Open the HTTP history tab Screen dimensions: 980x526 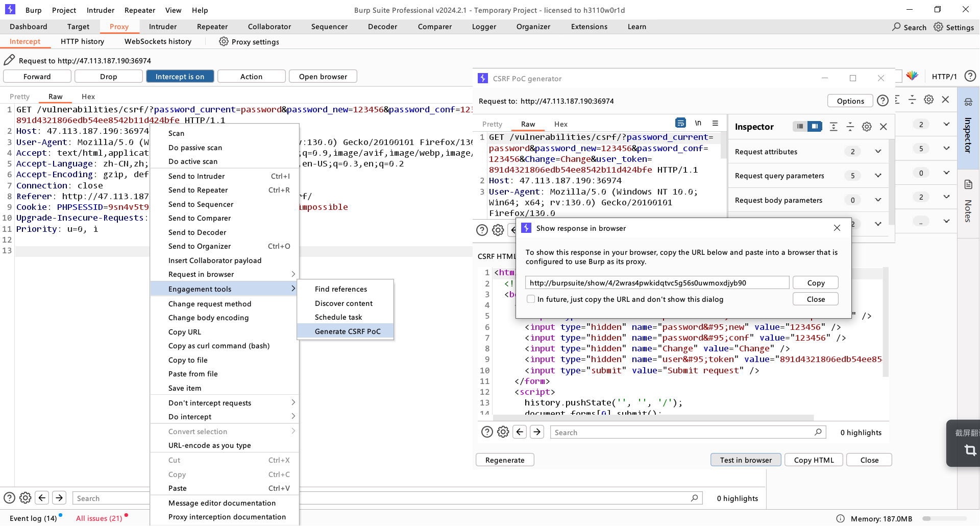pos(82,41)
